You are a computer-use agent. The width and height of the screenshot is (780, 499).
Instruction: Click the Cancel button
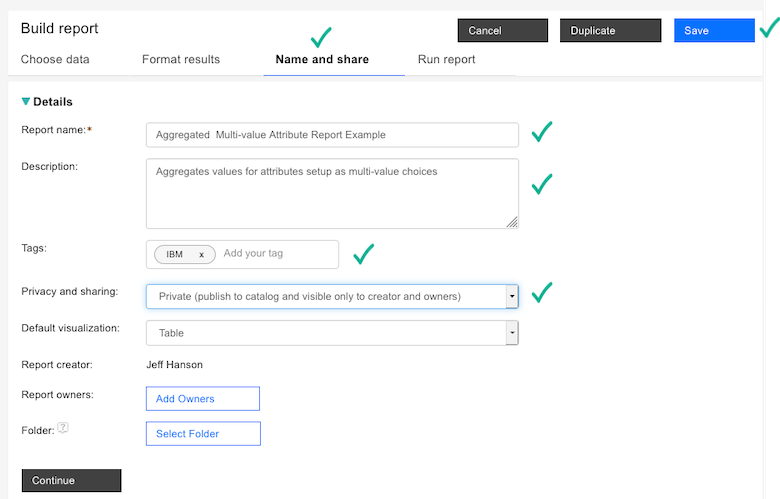tap(500, 31)
